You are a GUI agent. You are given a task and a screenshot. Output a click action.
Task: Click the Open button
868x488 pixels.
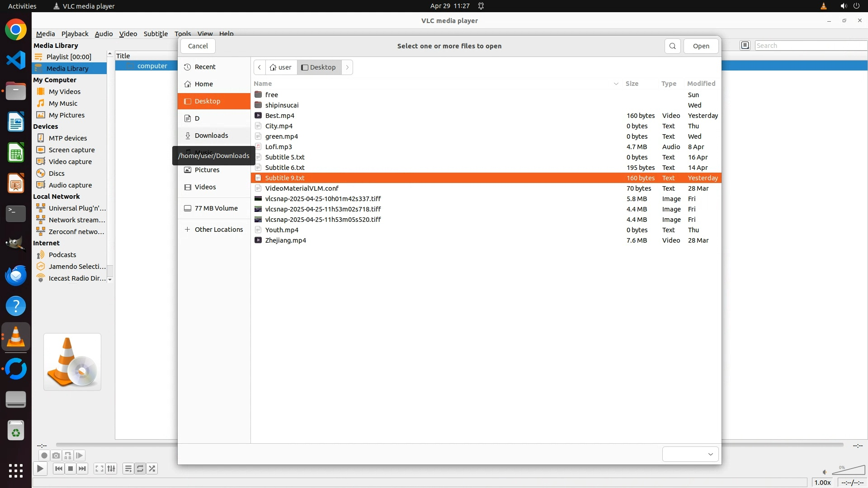pos(701,46)
